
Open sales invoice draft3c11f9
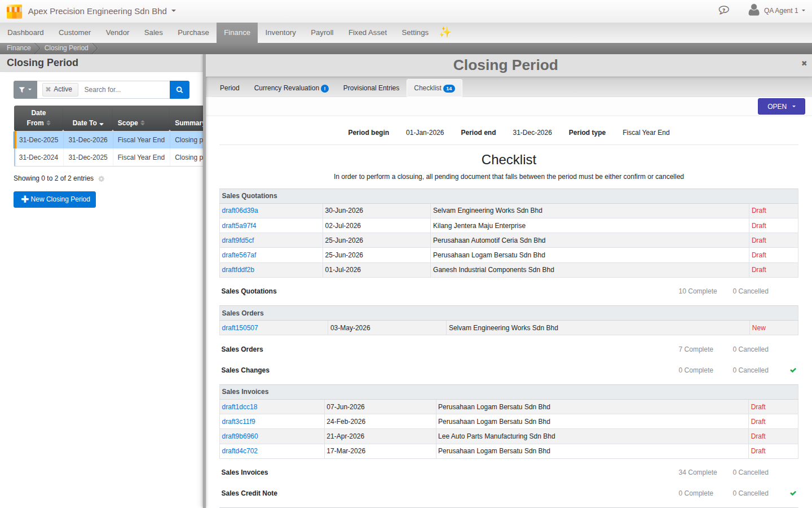pyautogui.click(x=239, y=422)
